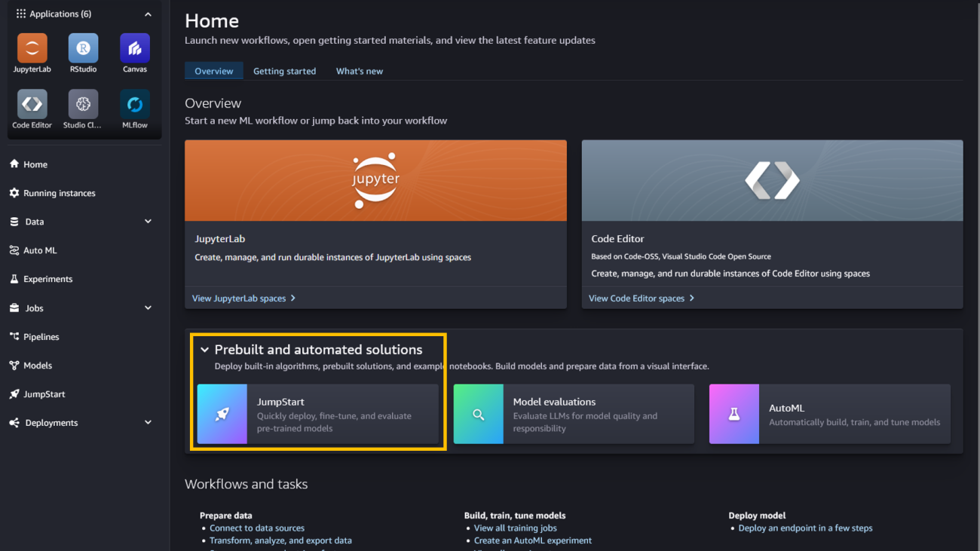Click the Prepare data heading
The width and height of the screenshot is (980, 551).
point(226,516)
